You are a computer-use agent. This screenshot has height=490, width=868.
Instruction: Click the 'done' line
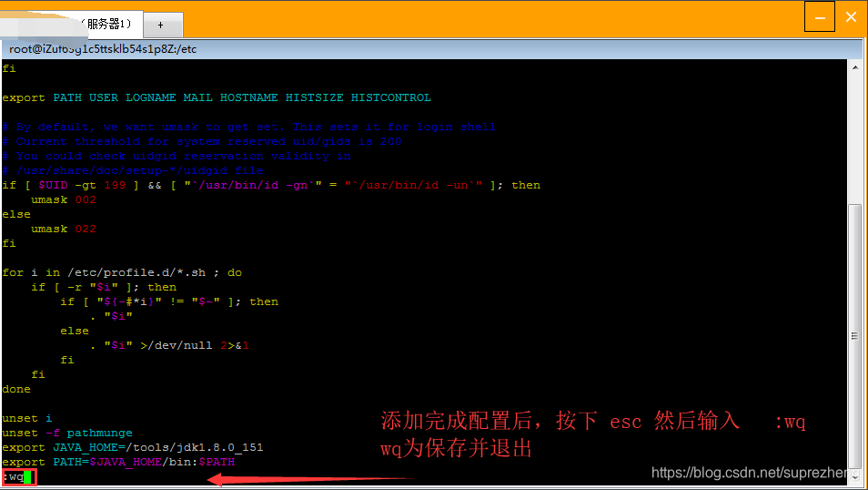coord(16,389)
